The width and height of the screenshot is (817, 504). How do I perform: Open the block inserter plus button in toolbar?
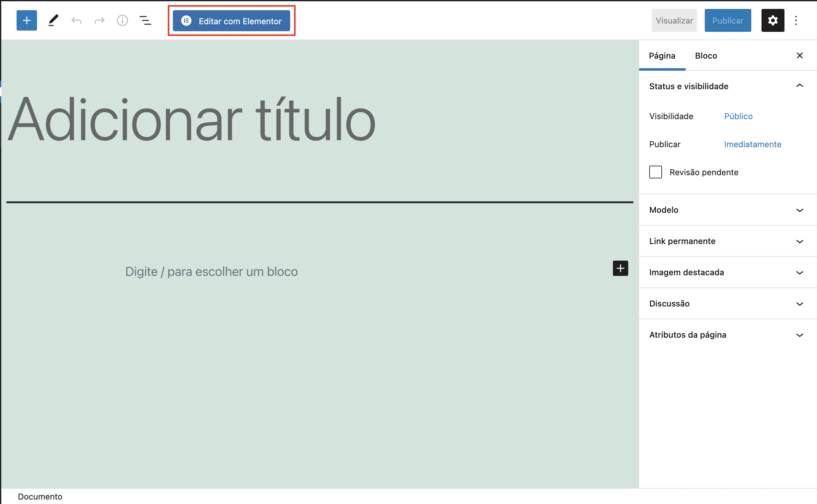[27, 21]
